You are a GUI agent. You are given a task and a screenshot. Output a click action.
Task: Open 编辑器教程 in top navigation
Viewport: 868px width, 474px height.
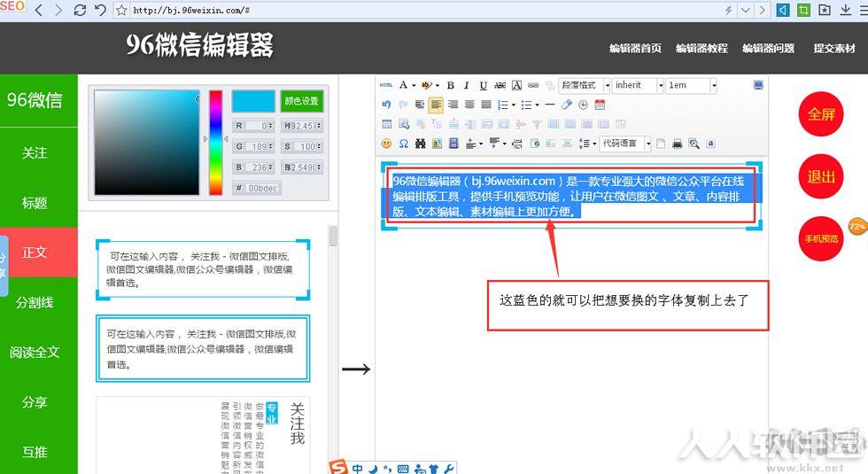pos(701,49)
